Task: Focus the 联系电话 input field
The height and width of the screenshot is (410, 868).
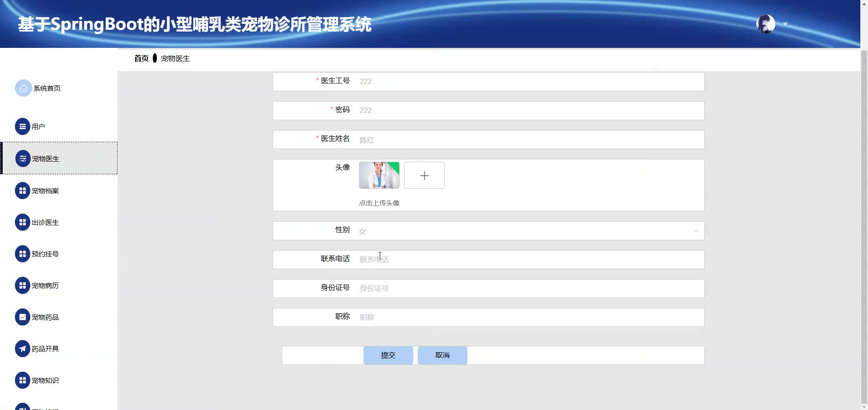Action: pyautogui.click(x=528, y=259)
